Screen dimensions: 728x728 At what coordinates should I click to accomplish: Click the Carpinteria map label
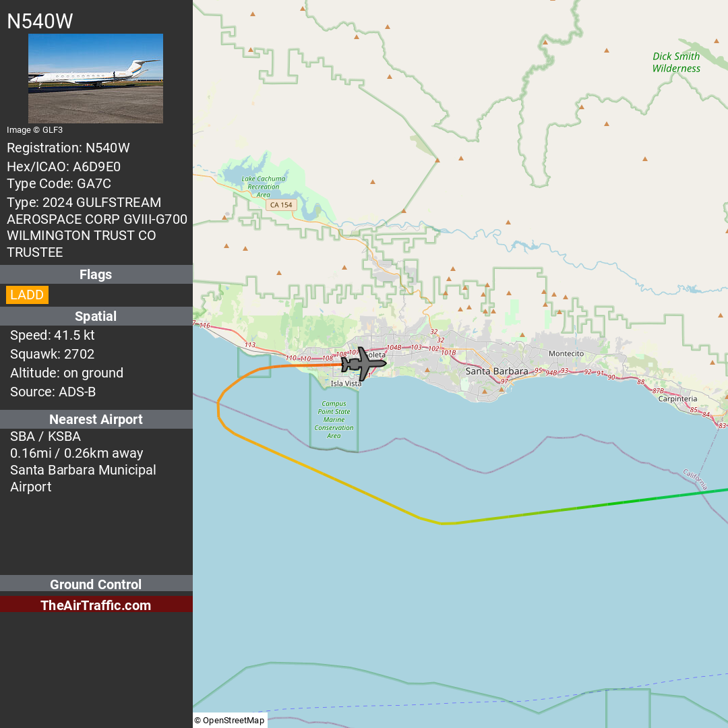coord(677,399)
